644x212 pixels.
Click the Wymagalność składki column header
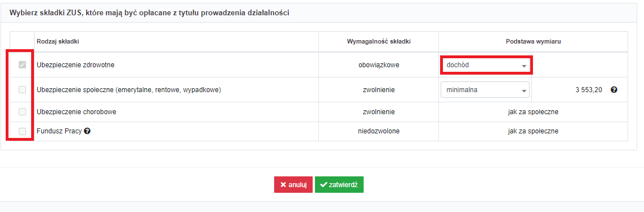[x=379, y=41]
